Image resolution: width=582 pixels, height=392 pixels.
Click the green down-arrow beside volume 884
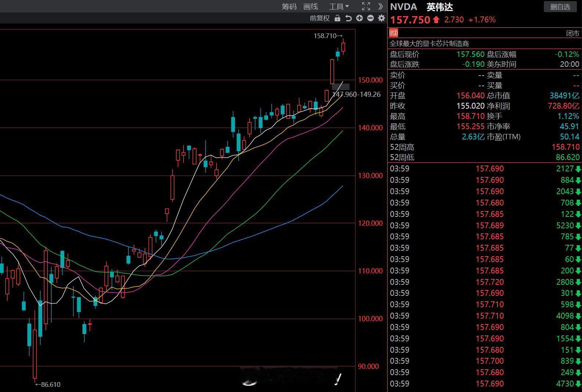point(578,180)
